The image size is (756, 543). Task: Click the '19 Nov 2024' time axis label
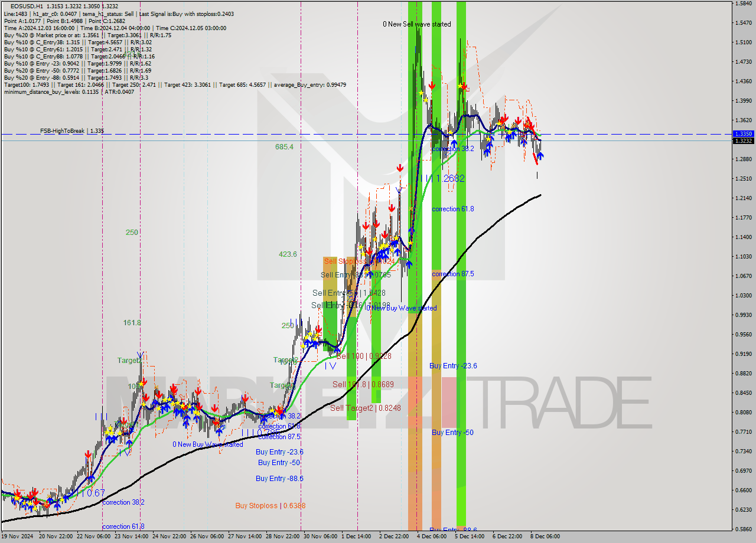pyautogui.click(x=17, y=537)
